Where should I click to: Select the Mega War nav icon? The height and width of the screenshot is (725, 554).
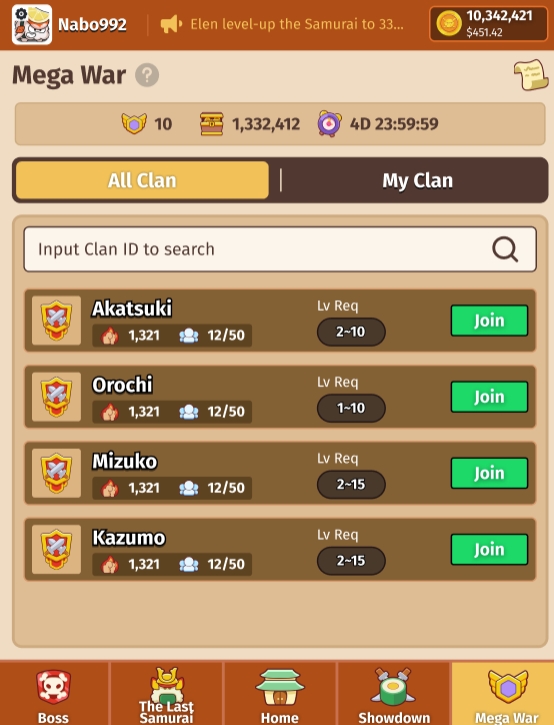(x=507, y=687)
